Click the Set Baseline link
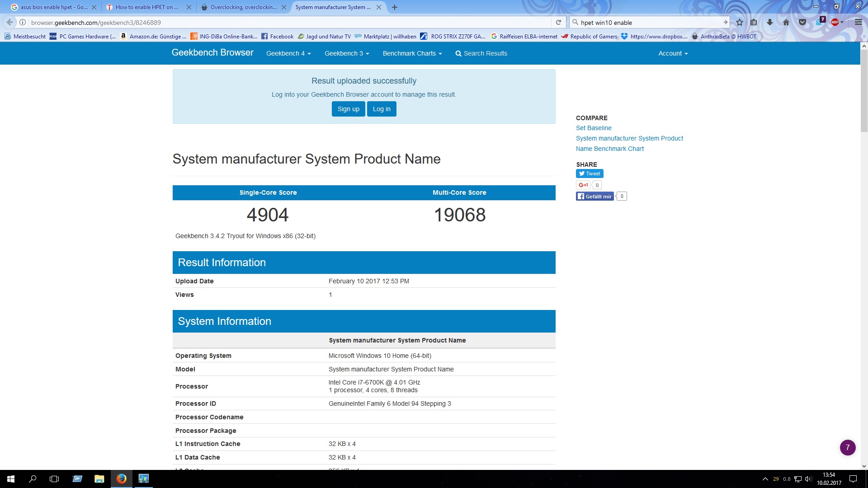868x488 pixels. pyautogui.click(x=594, y=128)
